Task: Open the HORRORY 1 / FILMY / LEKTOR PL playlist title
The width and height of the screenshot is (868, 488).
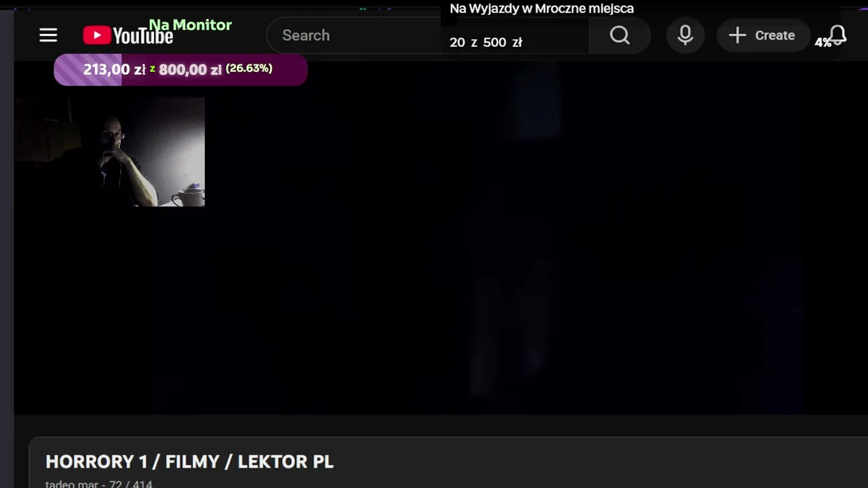Action: [189, 462]
